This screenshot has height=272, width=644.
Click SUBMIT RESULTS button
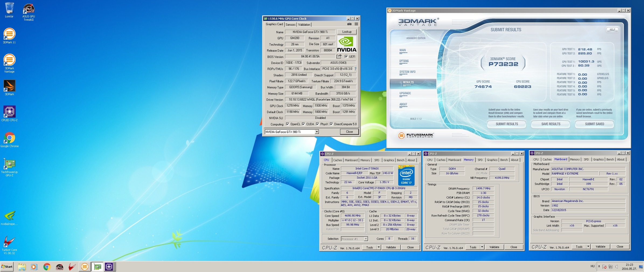pos(507,124)
